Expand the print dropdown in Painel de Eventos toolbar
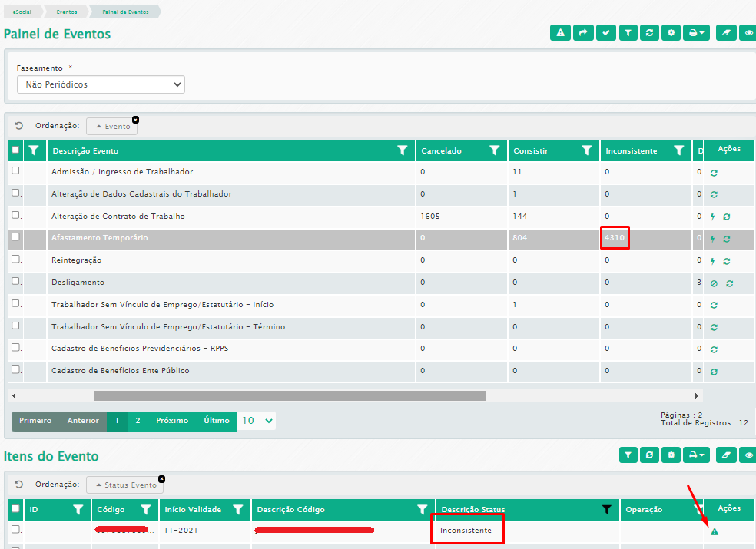Image resolution: width=756 pixels, height=549 pixels. 696,33
